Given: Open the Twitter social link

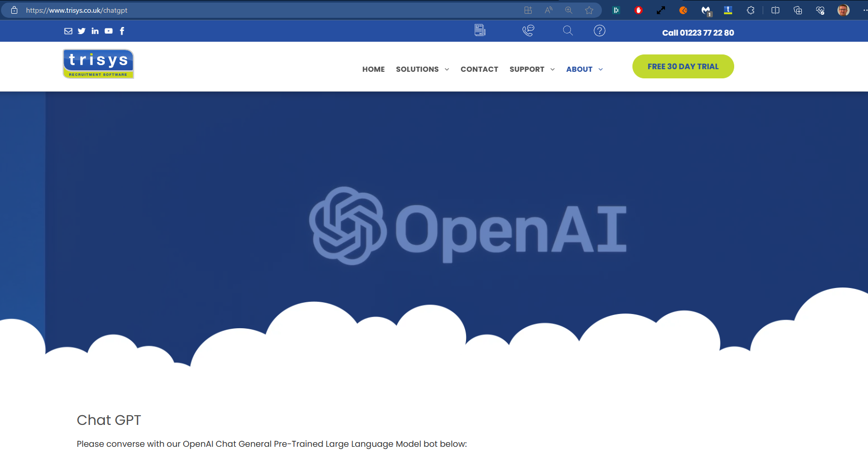Looking at the screenshot, I should tap(81, 31).
